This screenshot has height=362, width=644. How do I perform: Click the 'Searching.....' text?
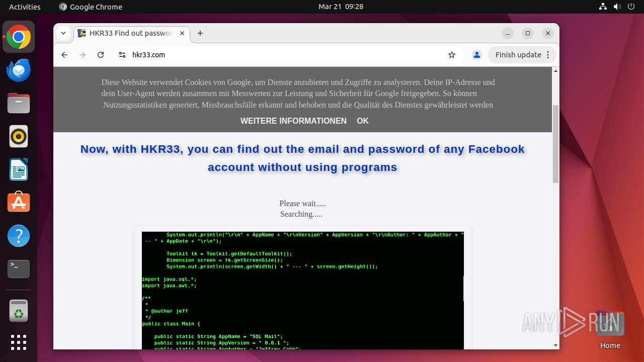point(301,214)
